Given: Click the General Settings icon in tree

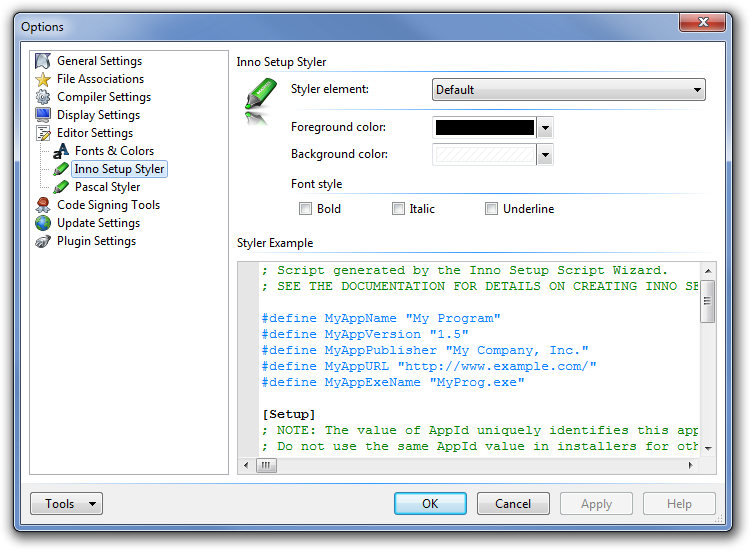Looking at the screenshot, I should coord(43,61).
